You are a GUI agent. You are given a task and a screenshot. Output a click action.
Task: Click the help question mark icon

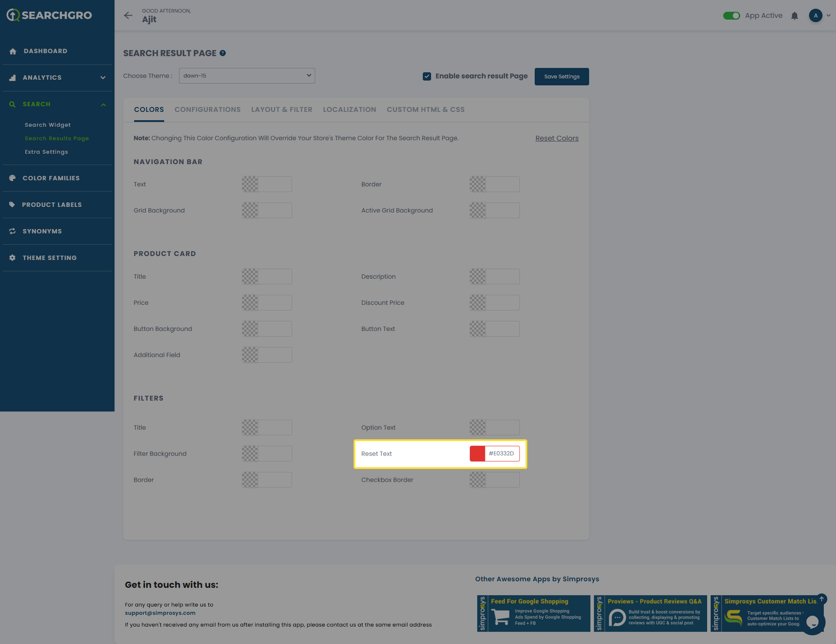(x=222, y=53)
